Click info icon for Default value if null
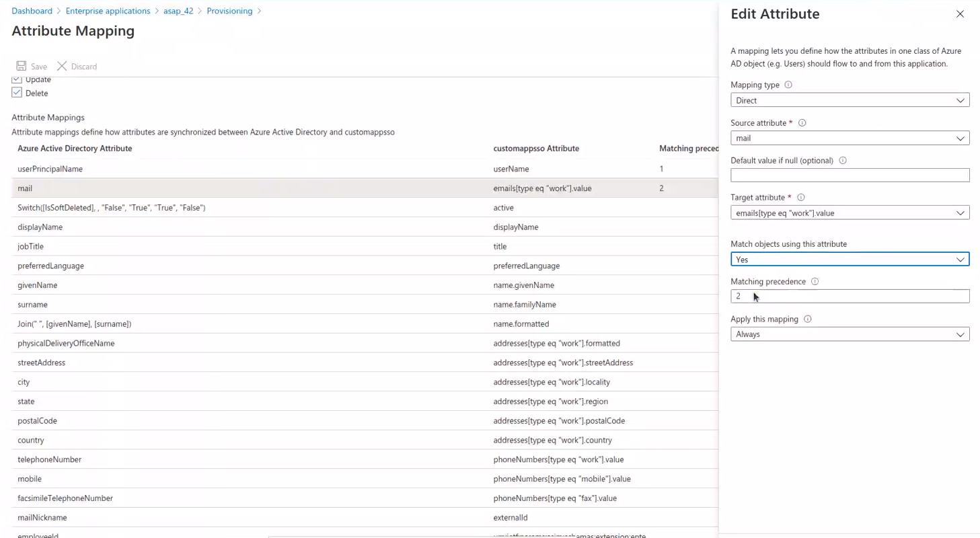Image resolution: width=980 pixels, height=538 pixels. tap(843, 161)
